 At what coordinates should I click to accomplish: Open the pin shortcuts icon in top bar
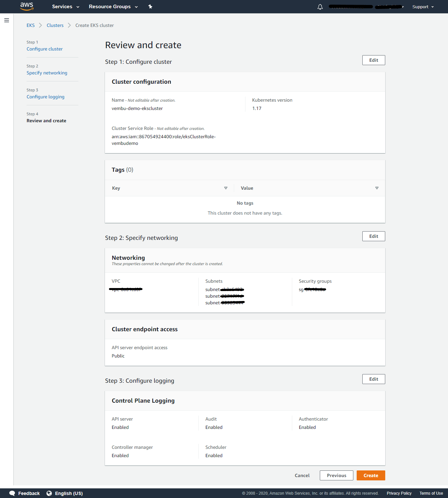[150, 7]
